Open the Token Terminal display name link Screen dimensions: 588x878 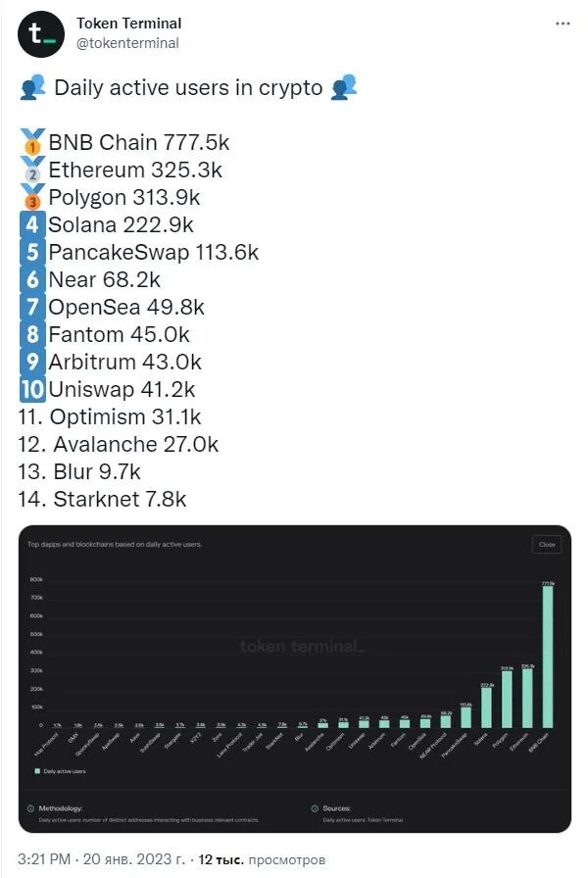tap(128, 24)
